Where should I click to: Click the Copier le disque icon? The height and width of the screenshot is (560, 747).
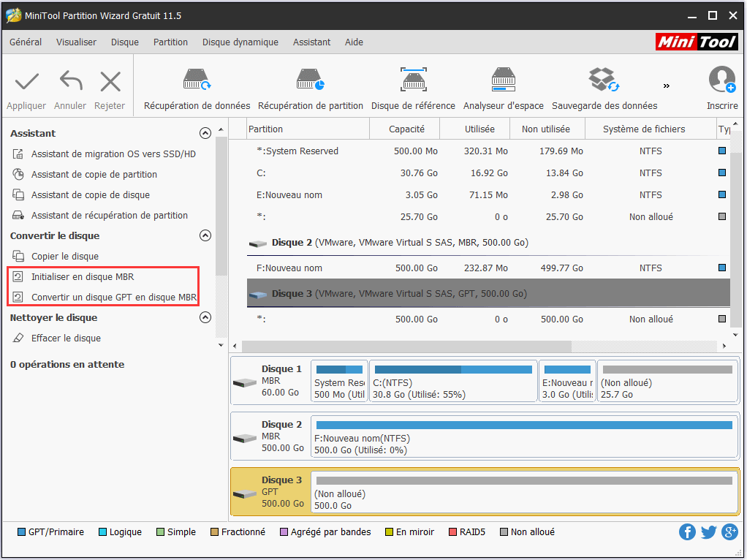click(18, 257)
